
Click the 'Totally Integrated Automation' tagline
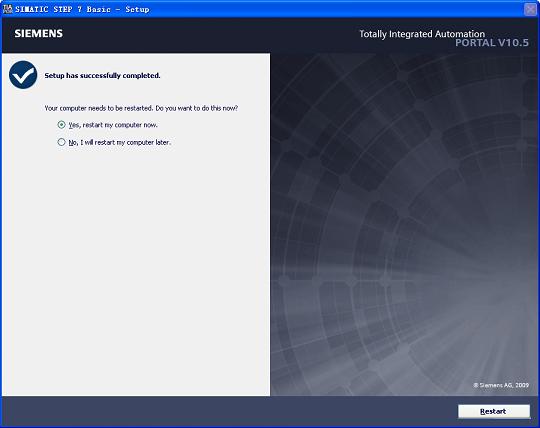422,34
